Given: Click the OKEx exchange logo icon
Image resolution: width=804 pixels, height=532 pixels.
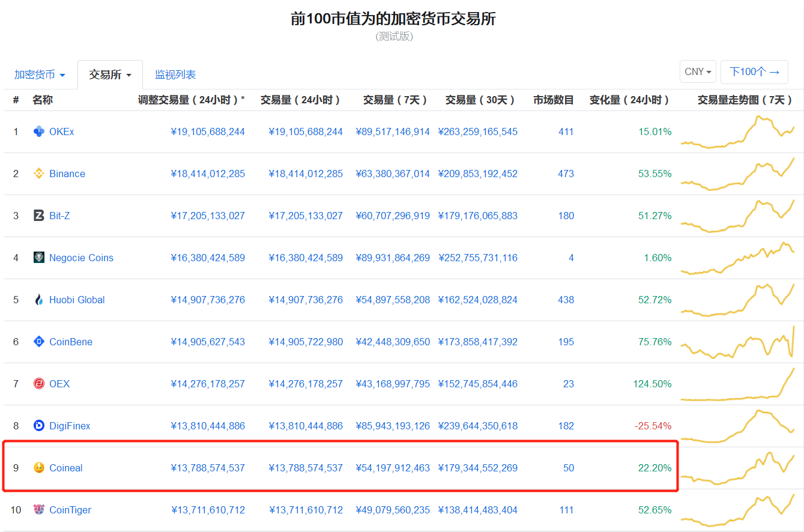Looking at the screenshot, I should (39, 131).
